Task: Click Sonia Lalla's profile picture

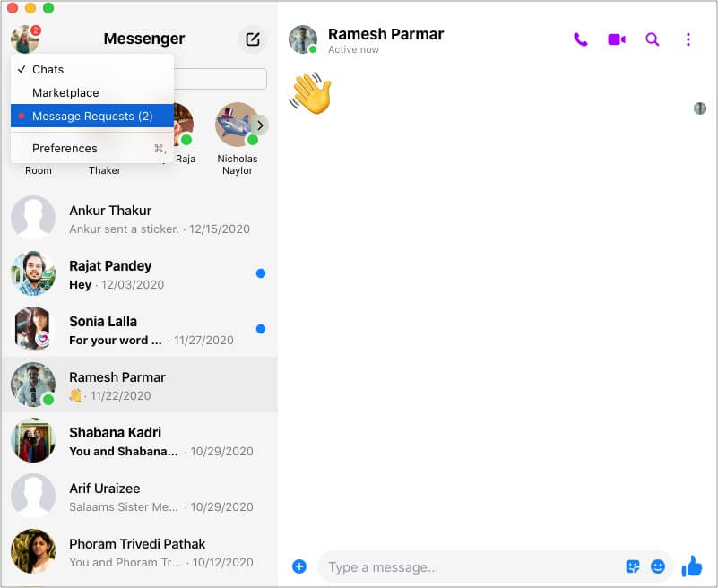Action: [x=33, y=329]
